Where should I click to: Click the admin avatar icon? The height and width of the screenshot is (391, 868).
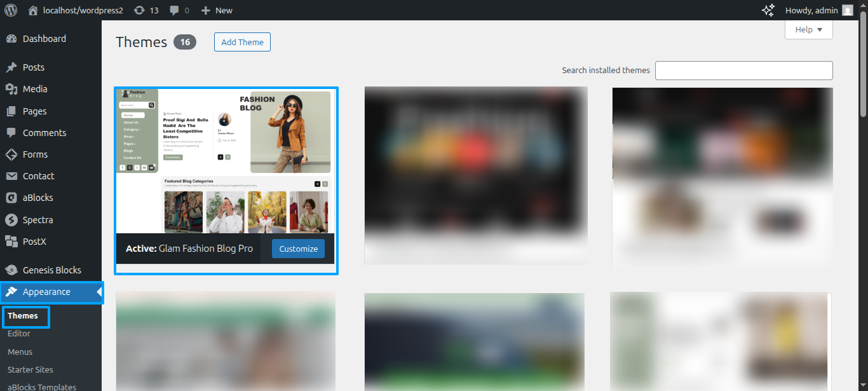coord(847,10)
